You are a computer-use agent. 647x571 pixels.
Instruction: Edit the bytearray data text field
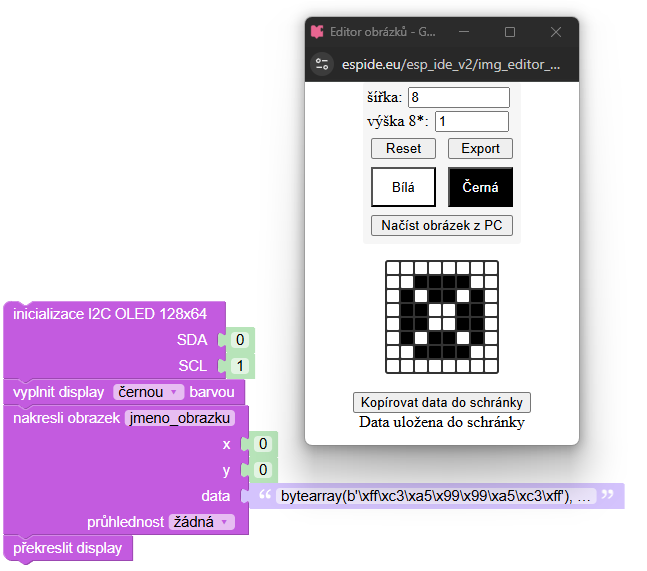point(436,496)
